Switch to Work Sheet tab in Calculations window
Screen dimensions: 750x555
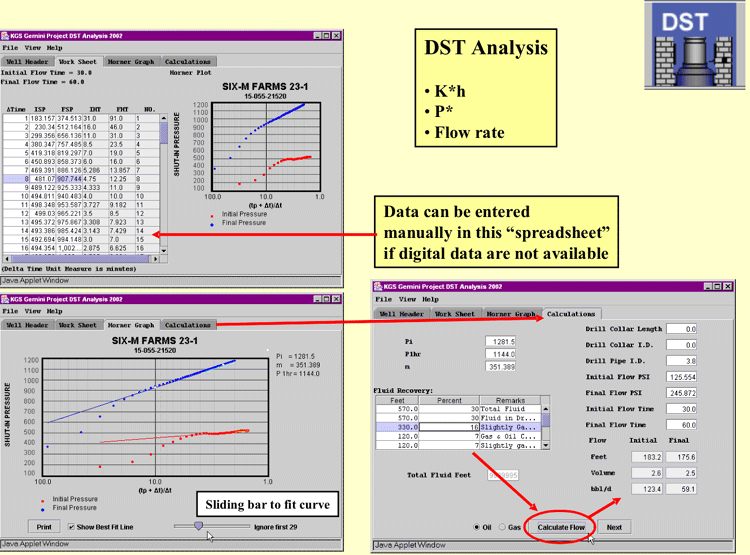(454, 314)
